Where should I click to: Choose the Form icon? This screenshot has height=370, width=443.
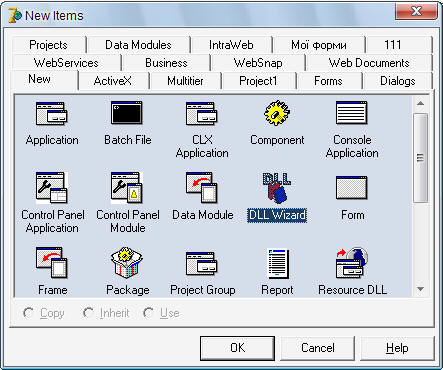(352, 188)
